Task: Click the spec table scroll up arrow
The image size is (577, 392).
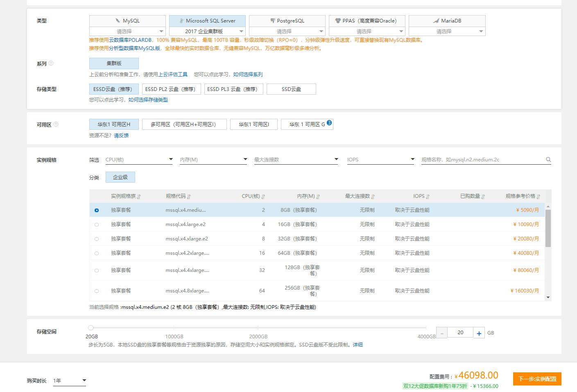Action: pyautogui.click(x=548, y=206)
